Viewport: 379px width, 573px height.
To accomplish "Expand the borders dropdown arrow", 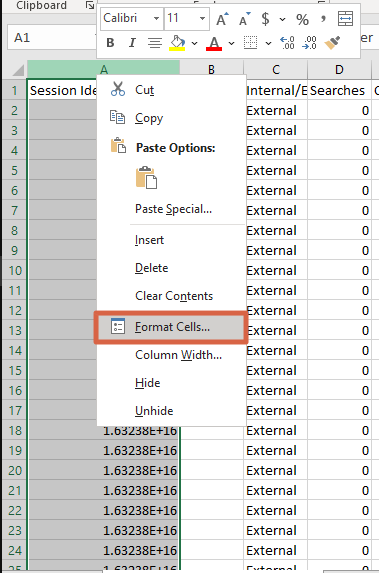I will [268, 43].
